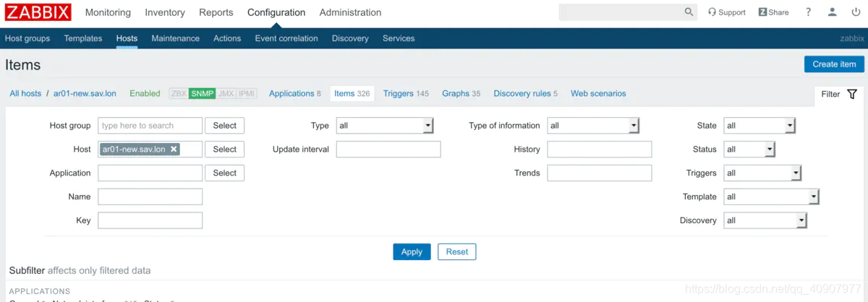Follow the All hosts breadcrumb link
This screenshot has height=302, width=868.
pyautogui.click(x=25, y=93)
